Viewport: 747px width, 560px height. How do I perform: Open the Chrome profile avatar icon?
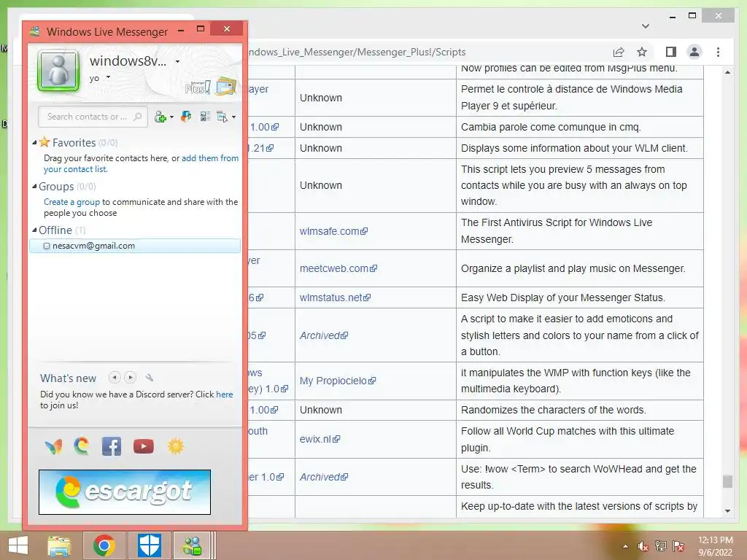pyautogui.click(x=694, y=52)
